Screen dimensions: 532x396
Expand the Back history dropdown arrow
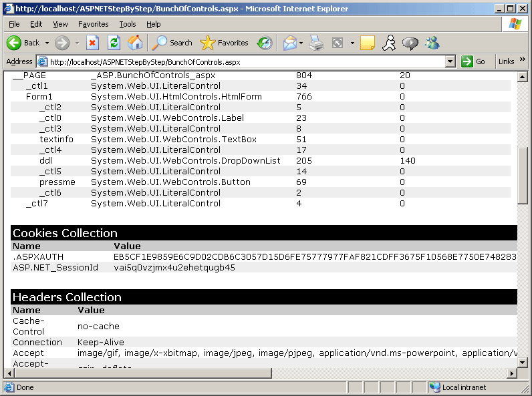click(x=46, y=43)
